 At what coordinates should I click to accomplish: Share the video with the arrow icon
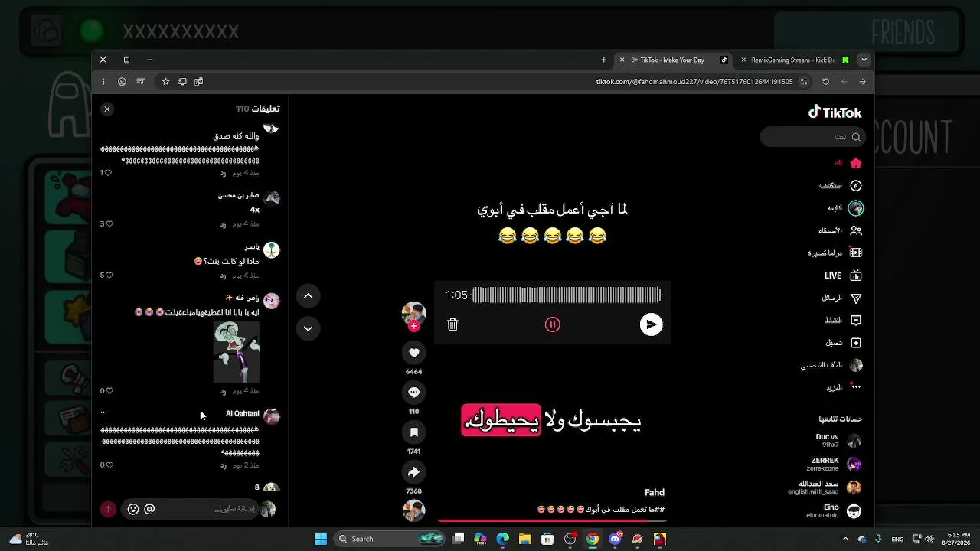coord(414,472)
